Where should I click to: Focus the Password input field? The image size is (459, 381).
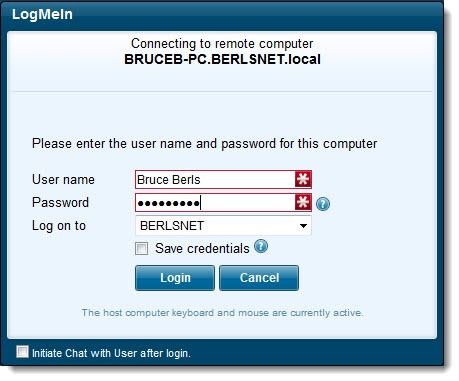click(x=215, y=202)
